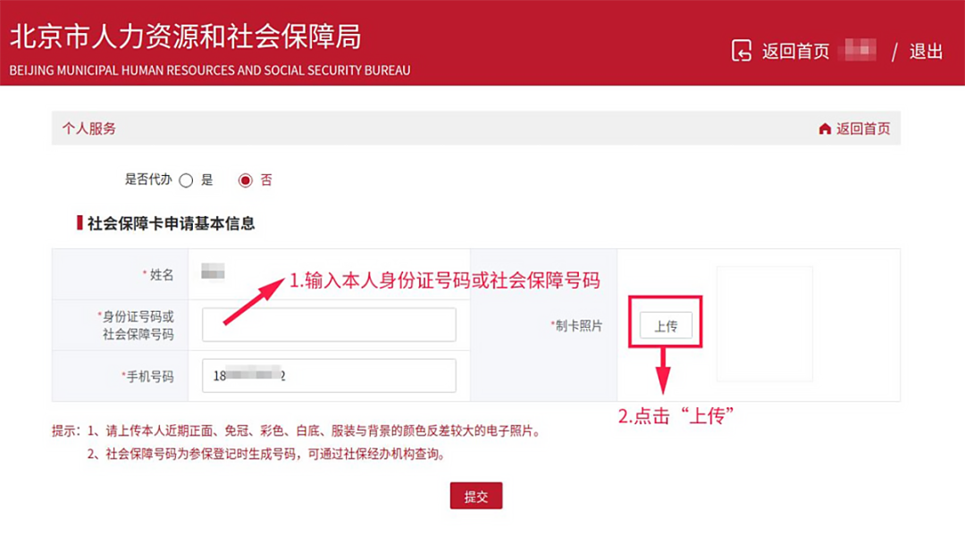
Task: Select the 是 radio button for 是否代办
Action: pyautogui.click(x=186, y=180)
